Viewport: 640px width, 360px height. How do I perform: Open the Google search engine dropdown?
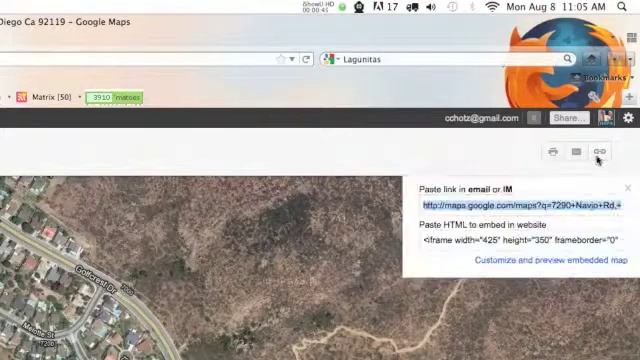(x=331, y=59)
